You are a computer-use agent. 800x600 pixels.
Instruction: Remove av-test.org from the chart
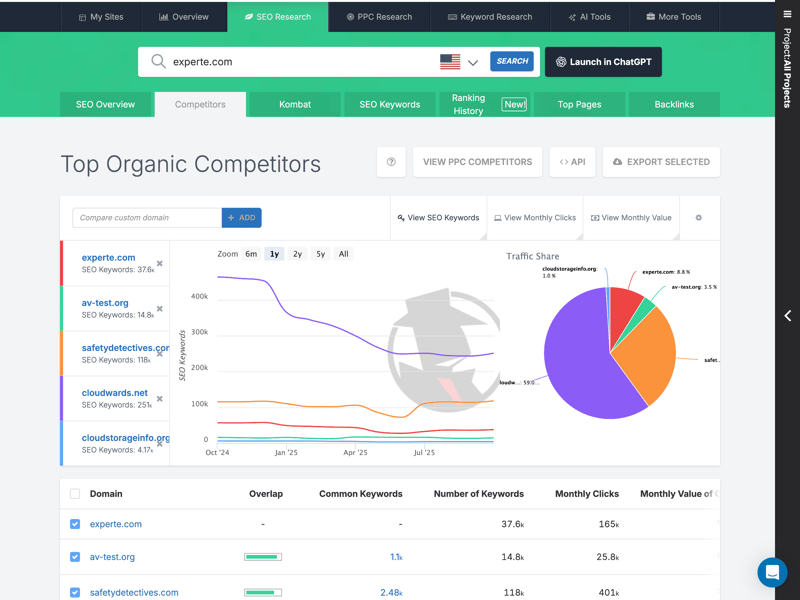tap(160, 309)
